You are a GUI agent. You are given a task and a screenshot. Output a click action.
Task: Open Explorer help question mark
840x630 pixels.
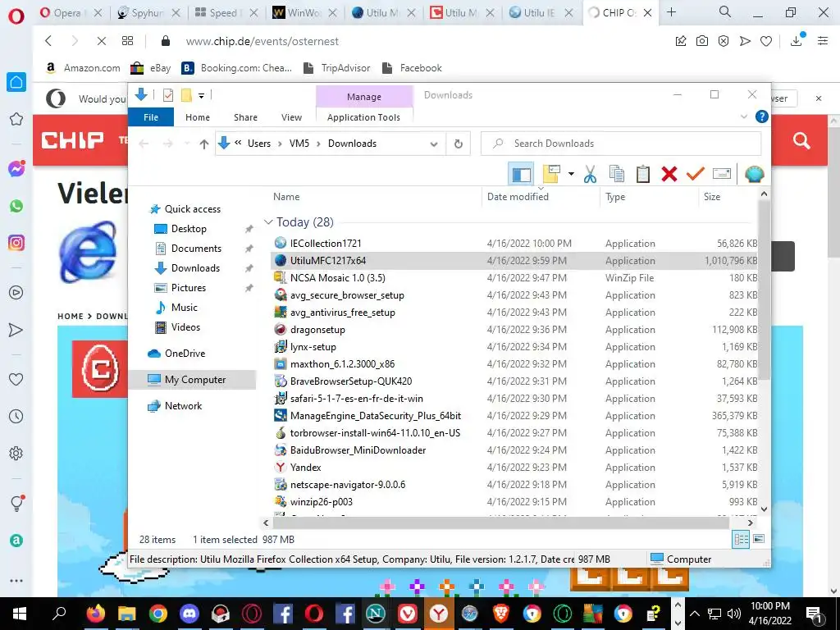(761, 116)
